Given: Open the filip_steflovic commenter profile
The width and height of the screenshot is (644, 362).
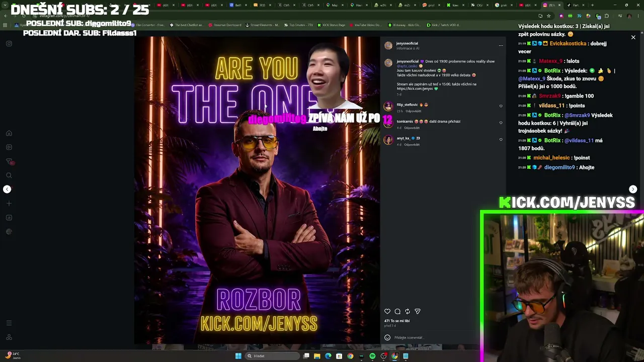Looking at the screenshot, I should pyautogui.click(x=408, y=105).
